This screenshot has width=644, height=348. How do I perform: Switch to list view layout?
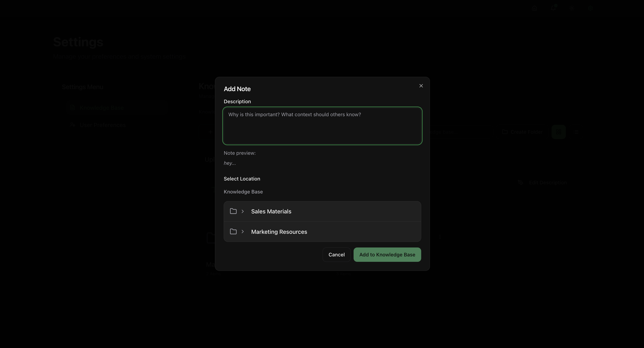pos(576,132)
